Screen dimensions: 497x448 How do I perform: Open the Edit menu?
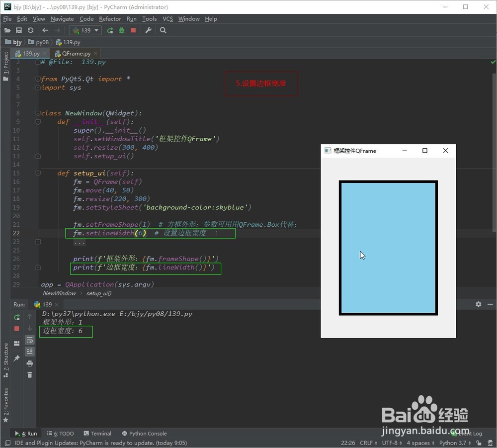pos(22,19)
